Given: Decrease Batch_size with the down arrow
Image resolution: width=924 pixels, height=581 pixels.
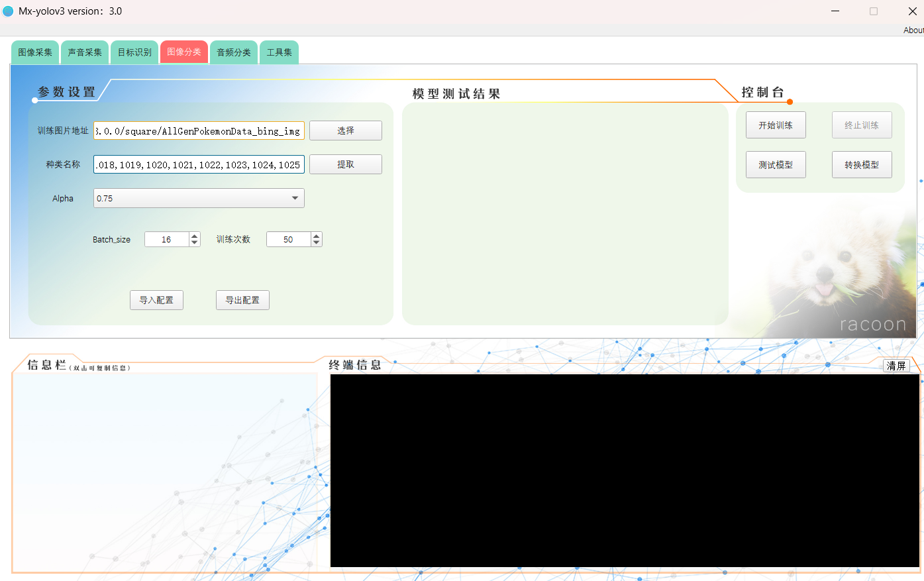Looking at the screenshot, I should 195,243.
